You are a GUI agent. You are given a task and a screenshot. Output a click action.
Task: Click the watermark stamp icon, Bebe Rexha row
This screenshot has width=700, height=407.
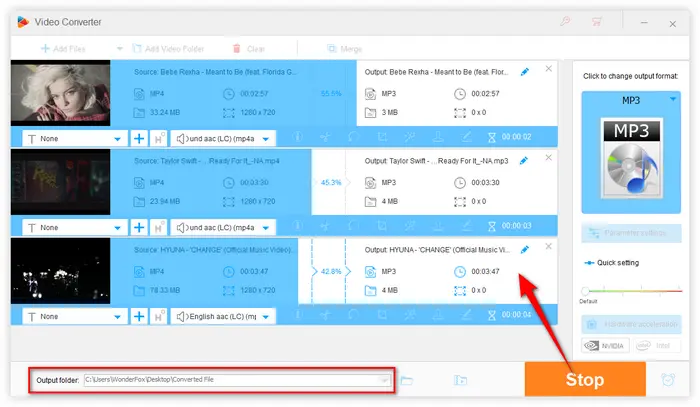438,137
